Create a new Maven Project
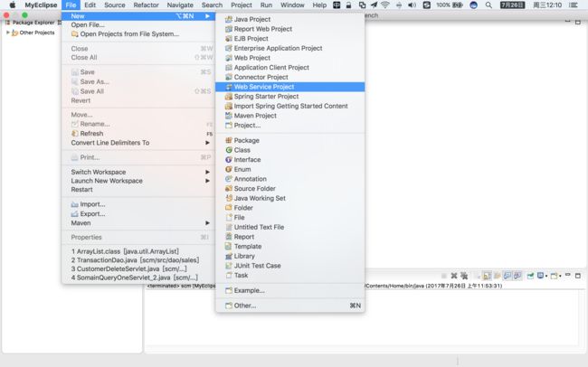 pos(289,116)
